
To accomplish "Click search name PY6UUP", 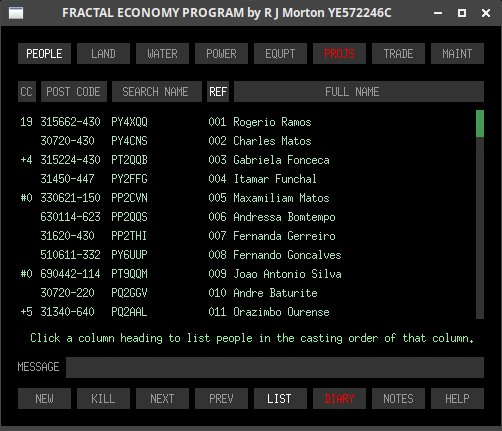I will point(129,255).
